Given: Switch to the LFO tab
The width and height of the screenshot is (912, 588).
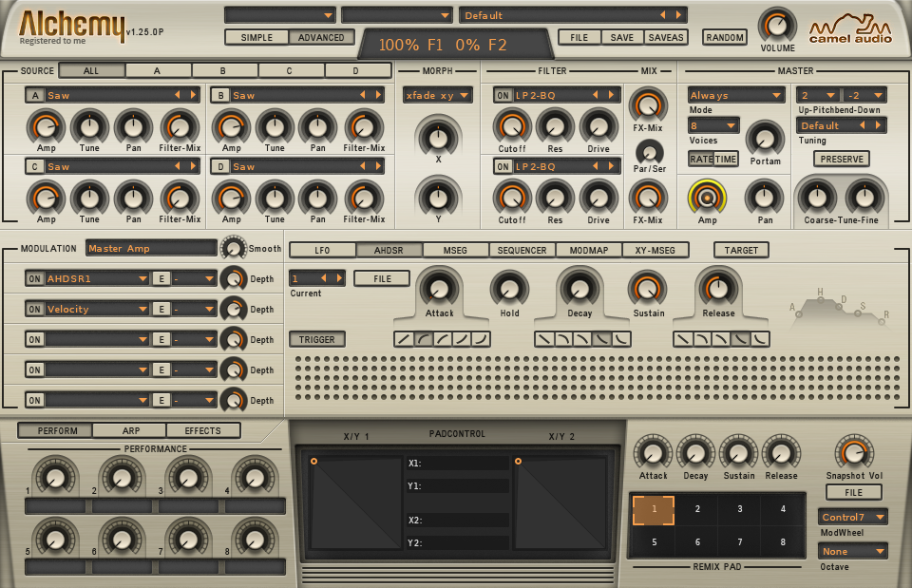Looking at the screenshot, I should pyautogui.click(x=322, y=251).
